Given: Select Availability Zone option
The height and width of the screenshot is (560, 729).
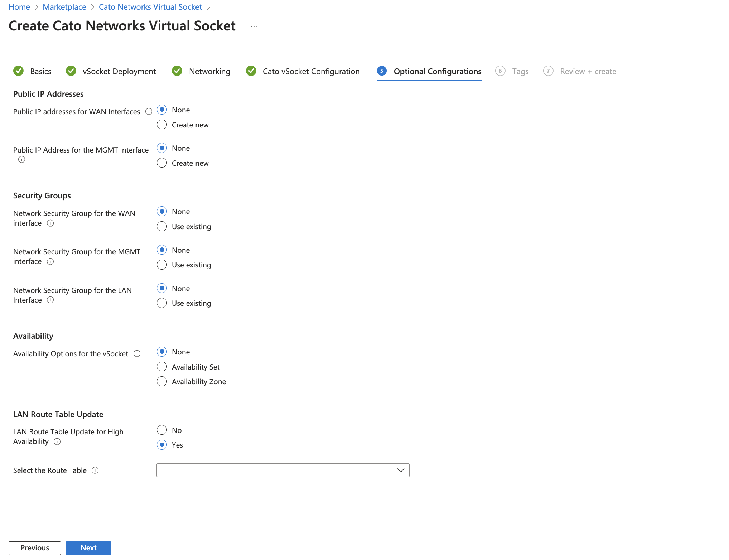Looking at the screenshot, I should point(162,381).
